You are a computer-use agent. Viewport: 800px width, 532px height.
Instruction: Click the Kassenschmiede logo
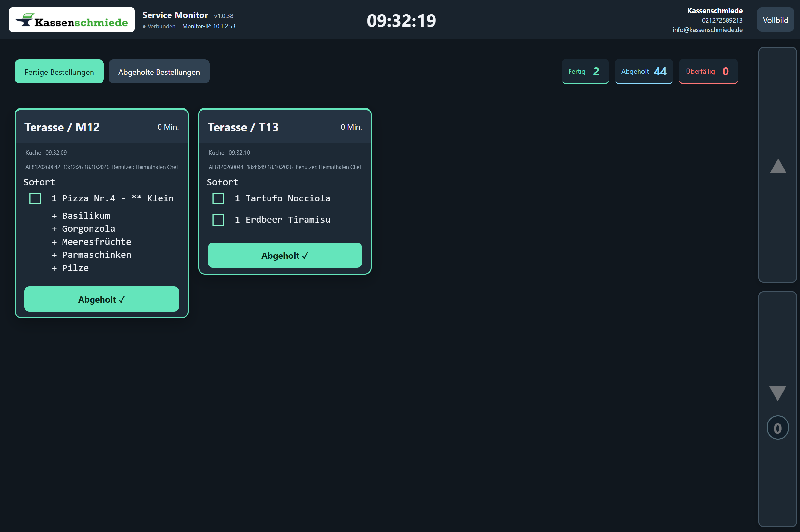point(72,20)
